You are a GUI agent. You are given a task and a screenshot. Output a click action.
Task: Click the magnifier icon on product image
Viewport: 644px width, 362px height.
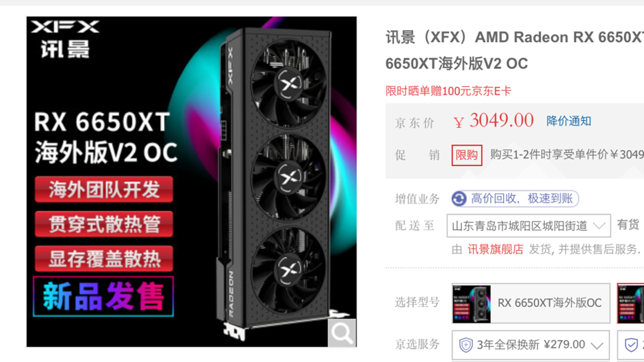point(342,333)
